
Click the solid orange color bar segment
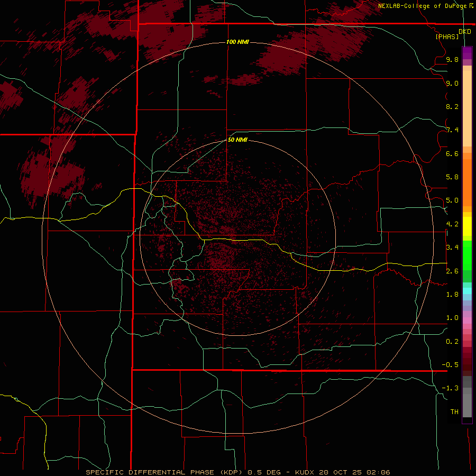467,183
